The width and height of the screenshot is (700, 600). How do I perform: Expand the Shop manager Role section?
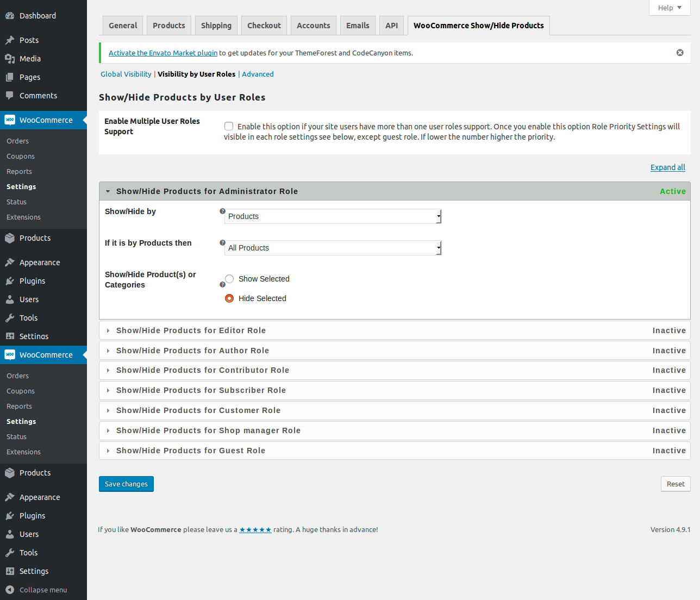pyautogui.click(x=395, y=430)
